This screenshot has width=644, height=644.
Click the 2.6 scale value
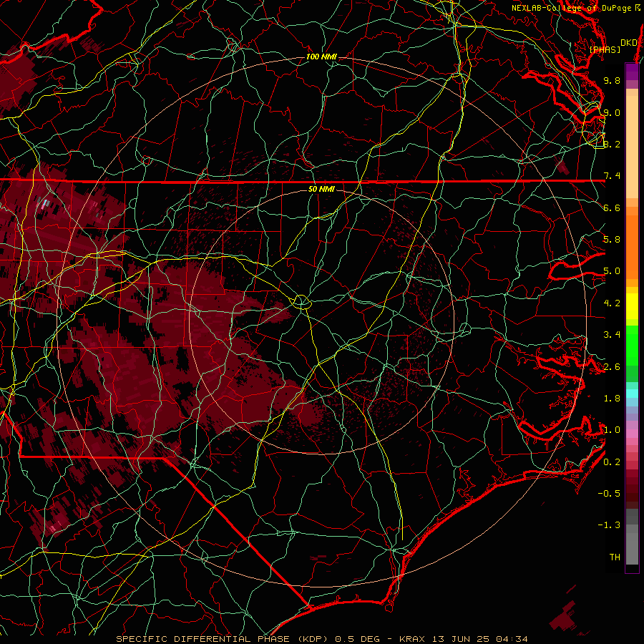click(612, 367)
